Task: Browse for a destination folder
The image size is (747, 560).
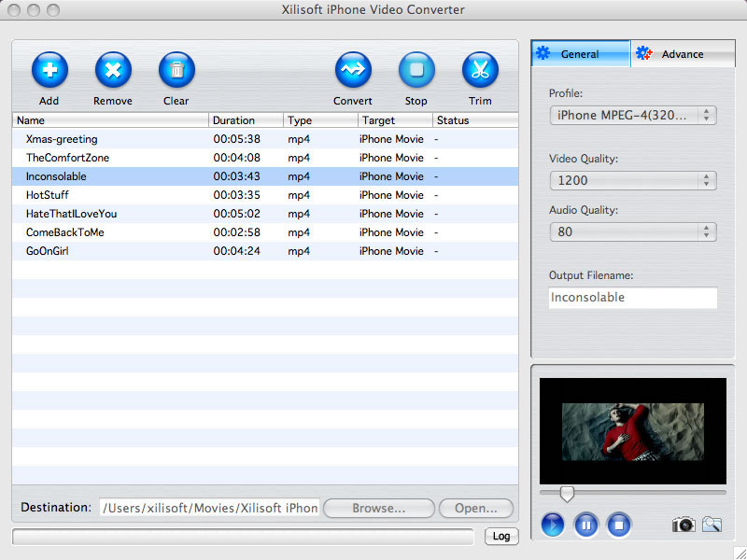Action: (378, 508)
